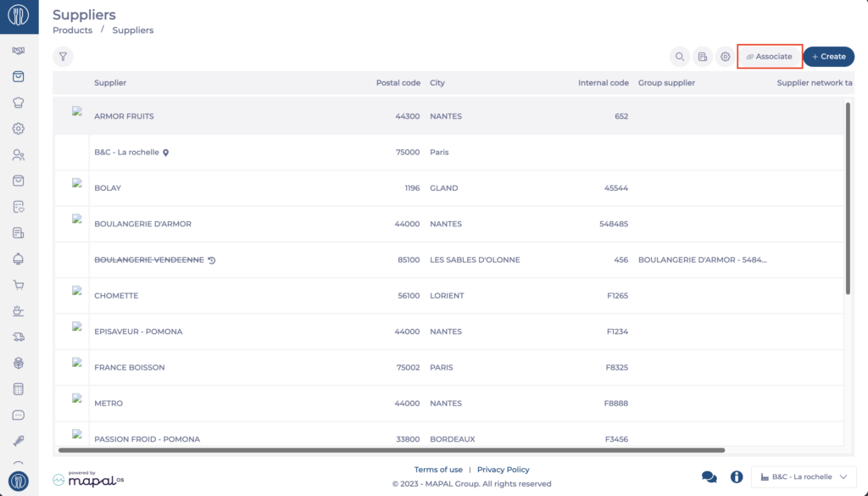Click the filter funnel icon
This screenshot has width=868, height=496.
[x=63, y=57]
